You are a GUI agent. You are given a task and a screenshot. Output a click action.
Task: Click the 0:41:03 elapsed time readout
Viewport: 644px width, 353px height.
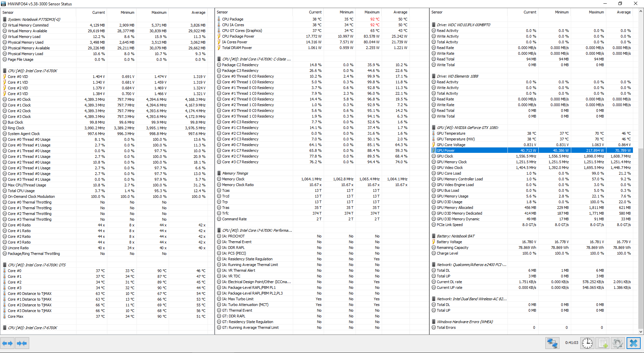(572, 343)
